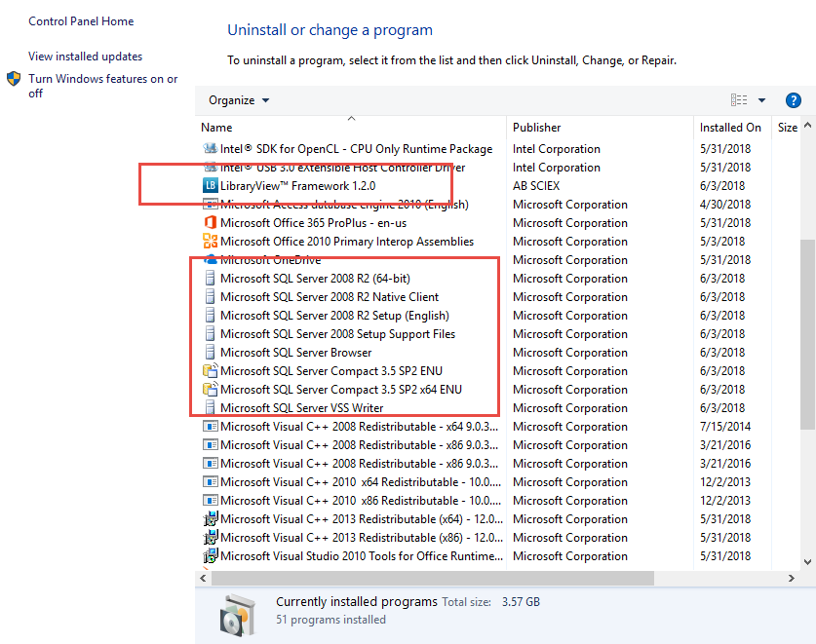This screenshot has width=816, height=644.
Task: Click the installed programs disc icon in details pane
Action: click(x=238, y=616)
